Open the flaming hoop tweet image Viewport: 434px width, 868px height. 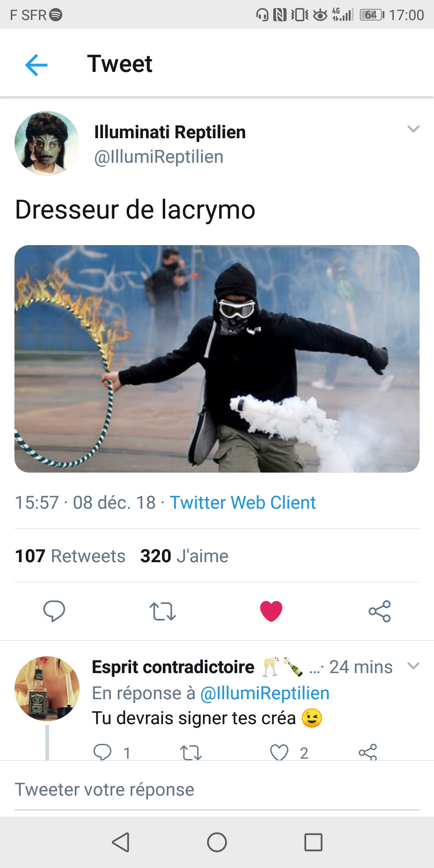pos(217,358)
